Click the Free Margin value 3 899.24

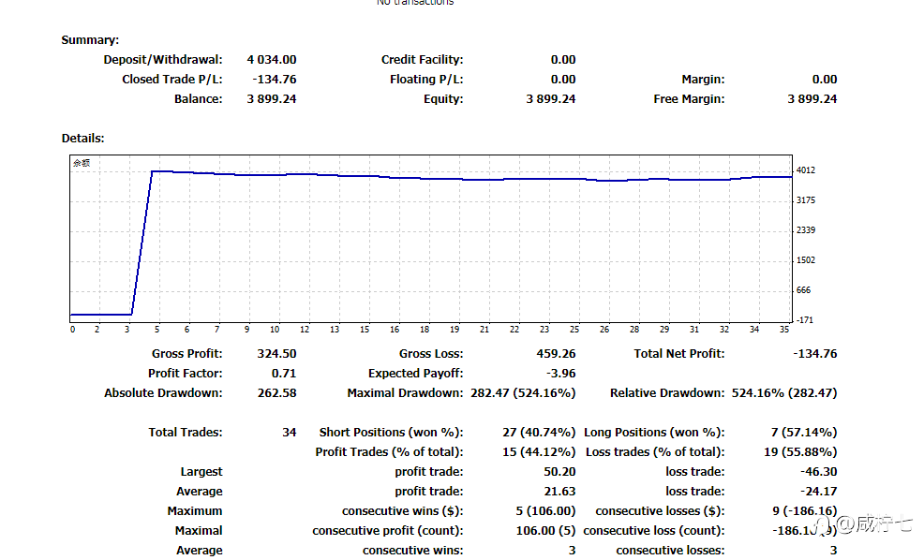812,99
